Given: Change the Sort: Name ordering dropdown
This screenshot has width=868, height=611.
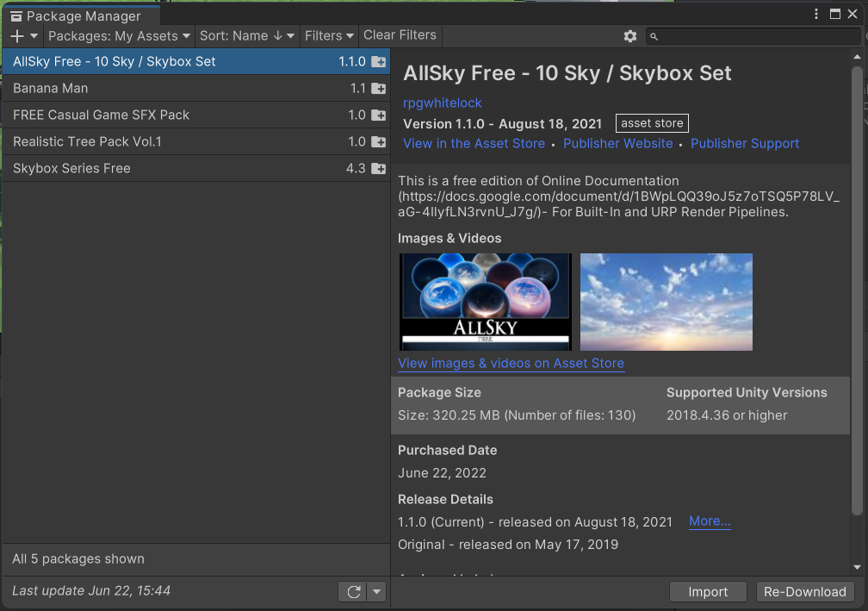Looking at the screenshot, I should coord(247,36).
